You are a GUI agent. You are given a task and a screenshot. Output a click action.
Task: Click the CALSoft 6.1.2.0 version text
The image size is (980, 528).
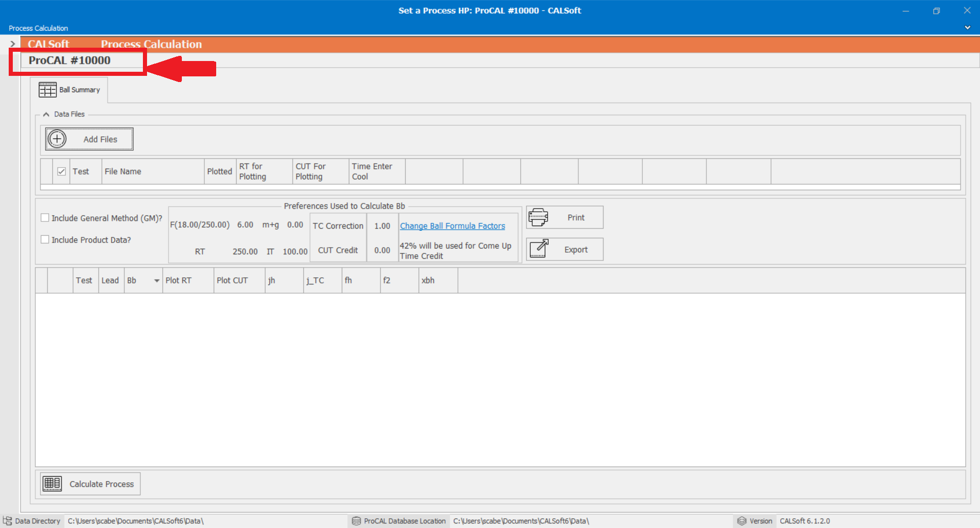tap(805, 521)
